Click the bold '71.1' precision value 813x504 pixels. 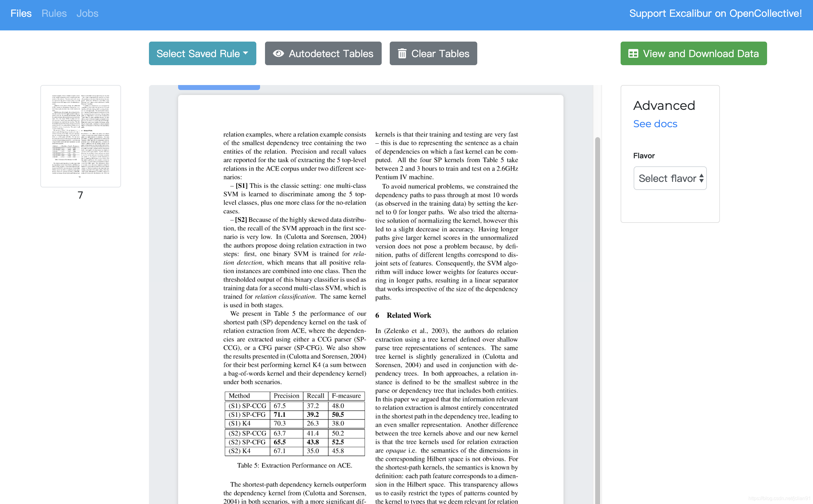click(280, 414)
